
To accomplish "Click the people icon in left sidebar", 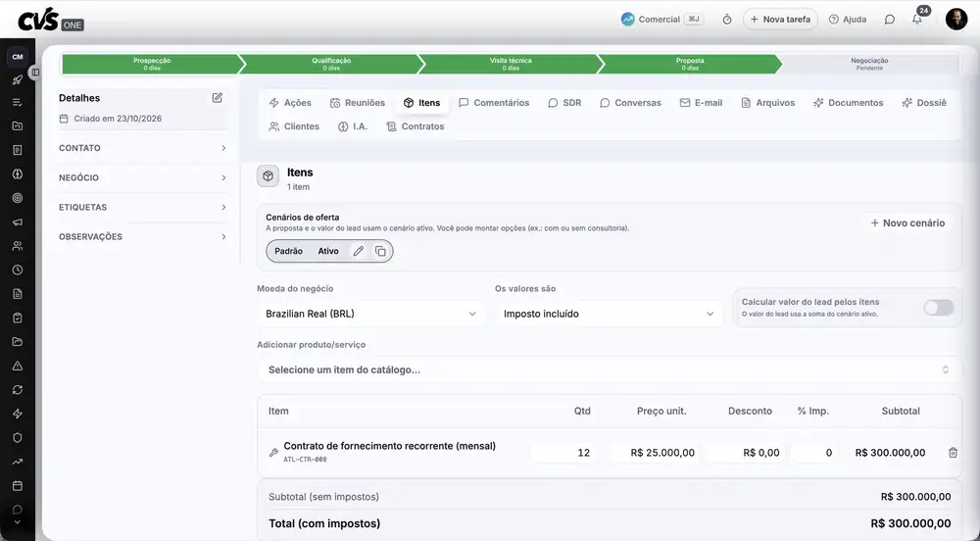I will 18,246.
